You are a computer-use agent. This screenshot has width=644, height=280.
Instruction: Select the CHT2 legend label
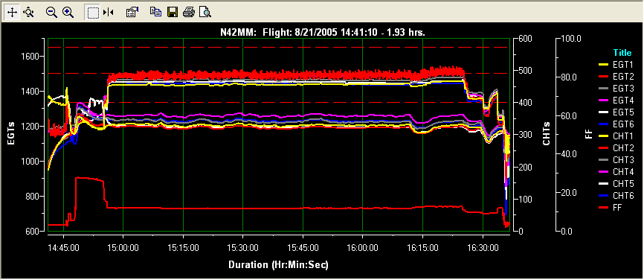pyautogui.click(x=622, y=148)
